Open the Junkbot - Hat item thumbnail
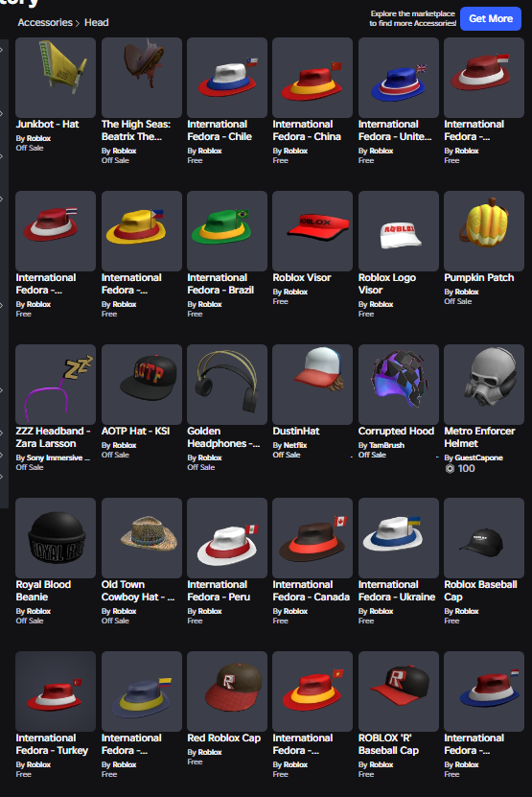 [x=56, y=78]
